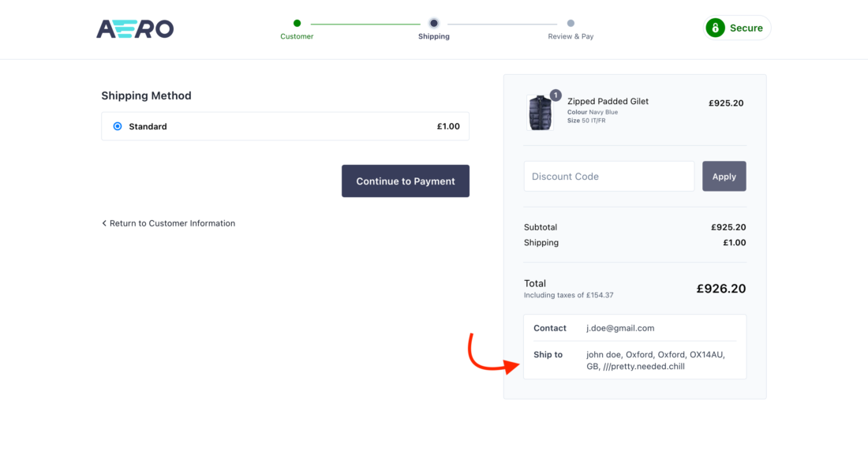This screenshot has width=868, height=459.
Task: Click the Zipped Padded Gilet thumbnail
Action: click(540, 113)
